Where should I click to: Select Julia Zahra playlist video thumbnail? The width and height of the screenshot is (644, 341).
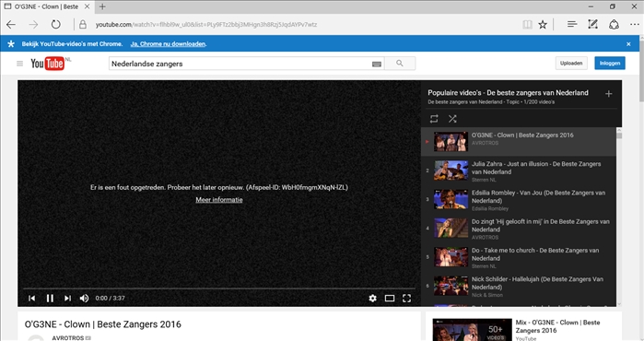click(x=451, y=170)
